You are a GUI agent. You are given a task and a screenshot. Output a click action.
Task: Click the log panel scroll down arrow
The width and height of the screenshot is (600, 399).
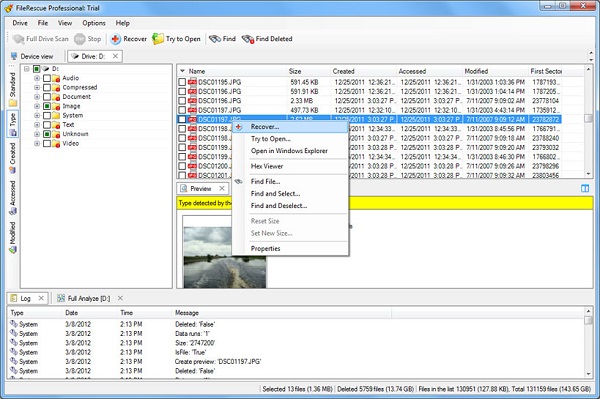pos(588,374)
